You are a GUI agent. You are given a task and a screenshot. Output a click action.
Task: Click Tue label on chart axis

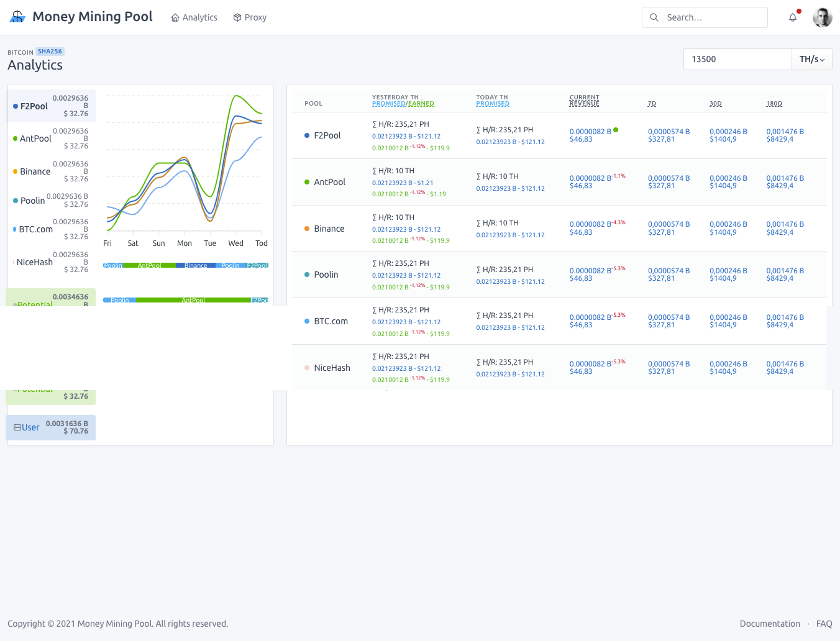(210, 243)
